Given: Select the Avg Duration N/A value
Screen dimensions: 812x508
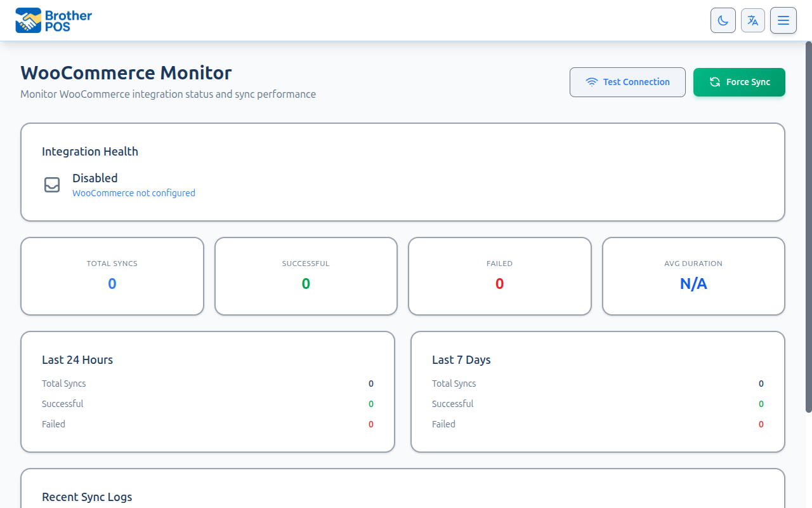Looking at the screenshot, I should 693,284.
